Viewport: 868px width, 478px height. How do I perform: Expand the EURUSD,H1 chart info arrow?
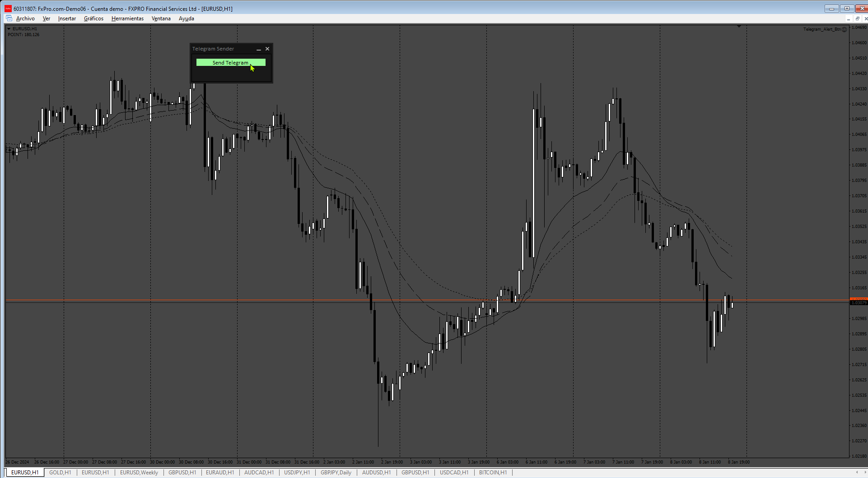(9, 29)
